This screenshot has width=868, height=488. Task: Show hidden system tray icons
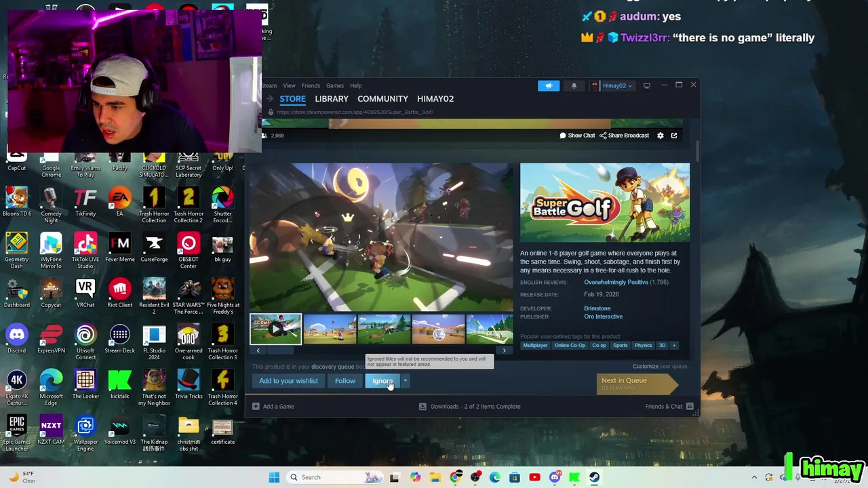click(754, 477)
